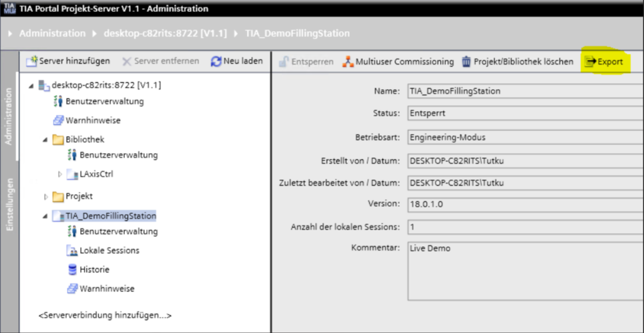Click user icon of TIA_DemoFillingStation Benutzerverwaltung
Screen dimensions: 644x333
[x=72, y=231]
